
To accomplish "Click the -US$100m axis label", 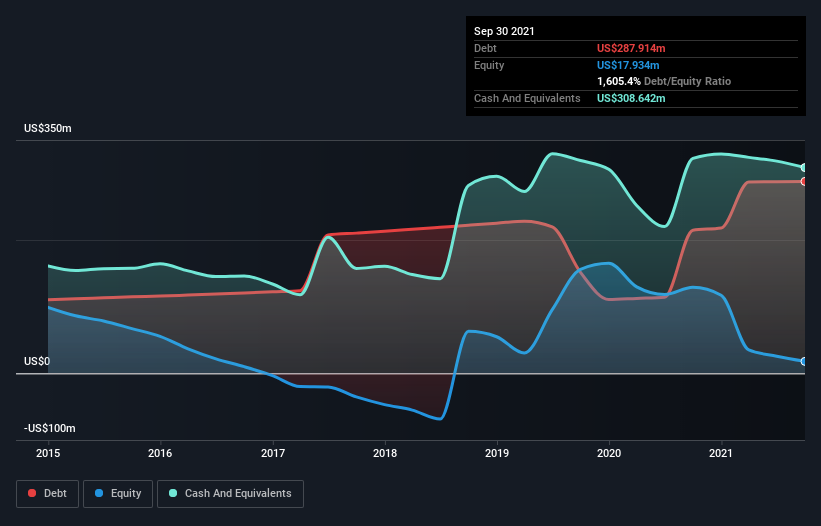I will click(50, 428).
